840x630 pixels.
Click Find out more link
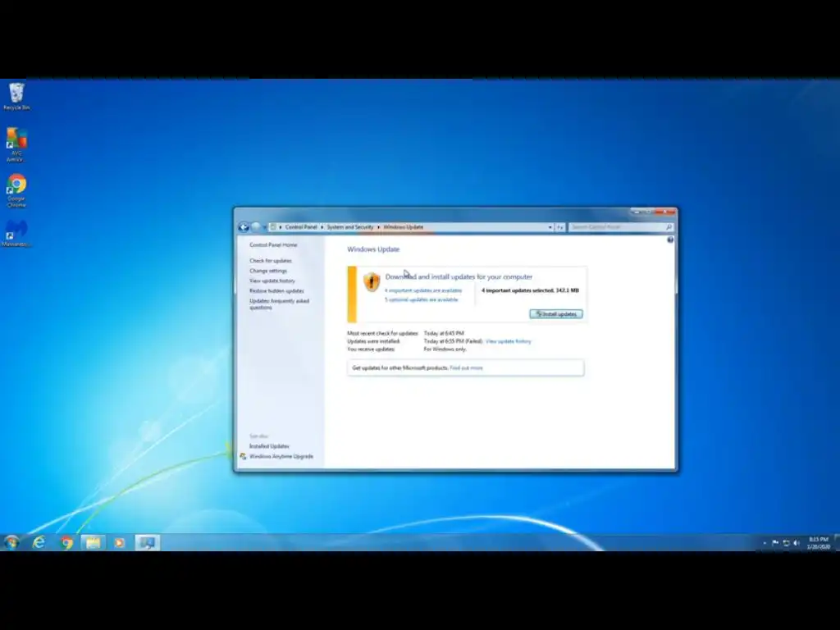pos(466,368)
